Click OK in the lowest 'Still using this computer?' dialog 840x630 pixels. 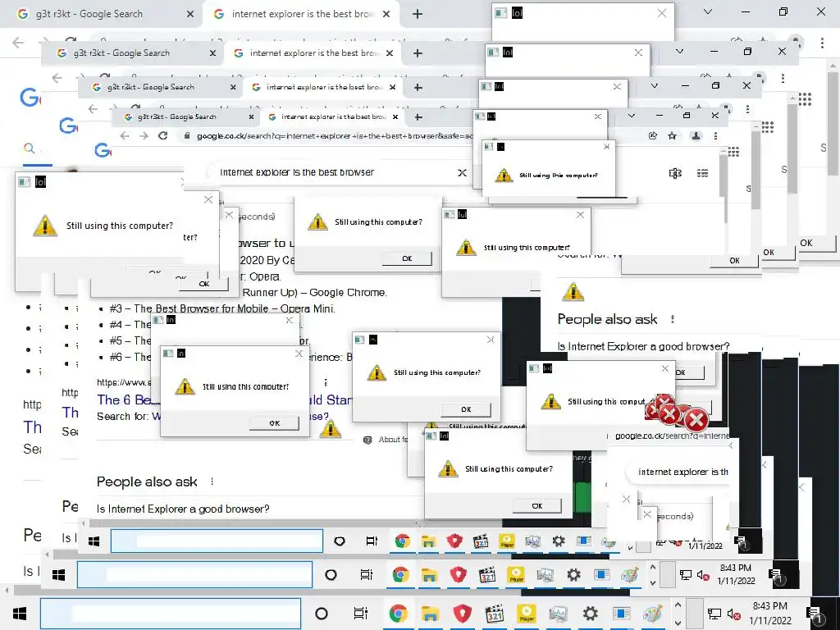point(536,505)
